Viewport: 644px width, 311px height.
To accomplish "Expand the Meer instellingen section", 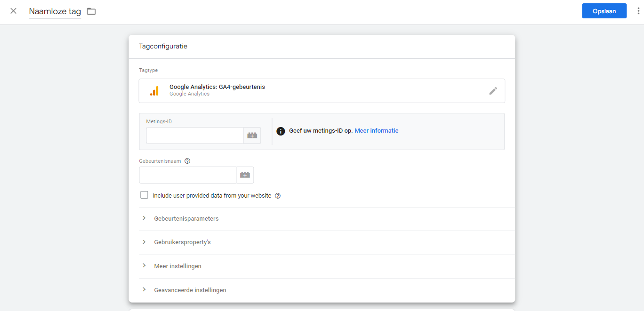I will click(x=327, y=266).
